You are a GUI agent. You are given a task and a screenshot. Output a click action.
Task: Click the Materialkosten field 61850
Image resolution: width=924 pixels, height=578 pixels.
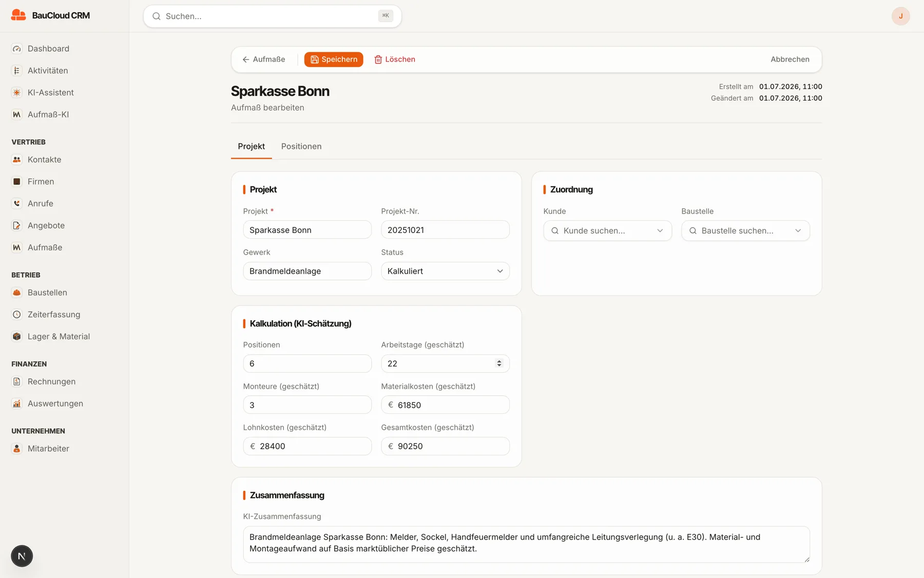point(445,405)
